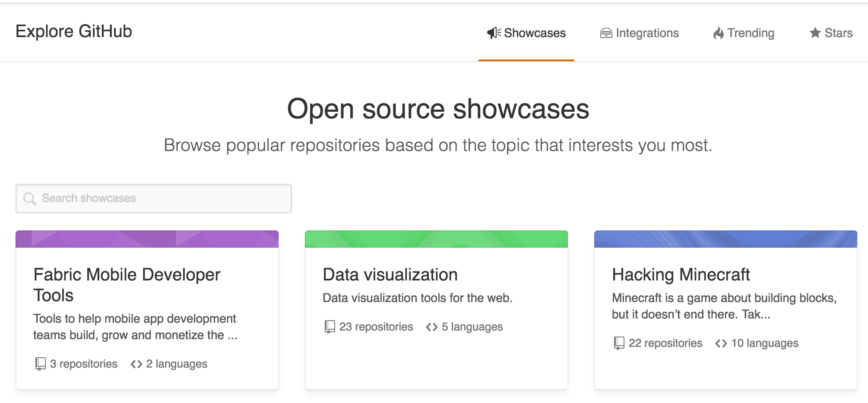Click the Trending flame icon
The width and height of the screenshot is (868, 403).
[718, 33]
